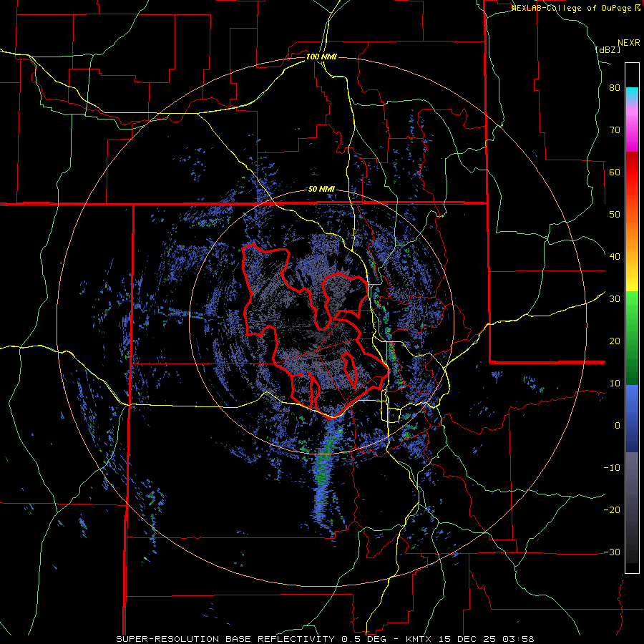This screenshot has width=644, height=644.
Task: Click the 50 value on the dBZ scale
Action: pos(615,215)
